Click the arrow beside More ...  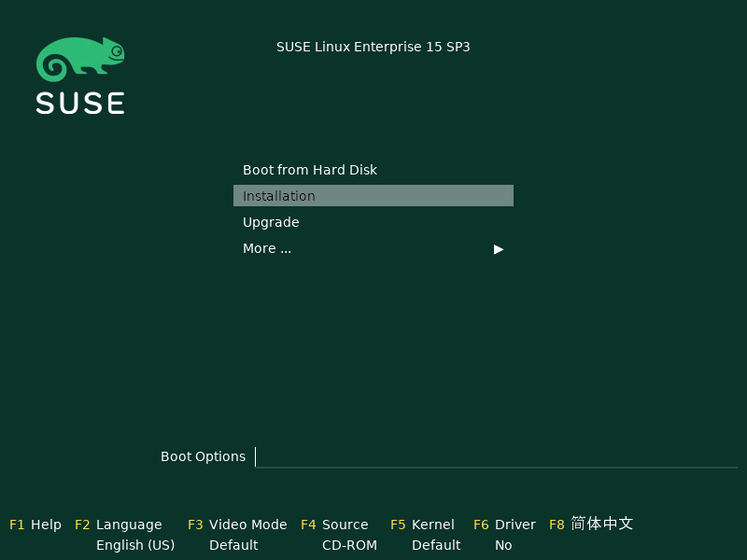pyautogui.click(x=499, y=249)
